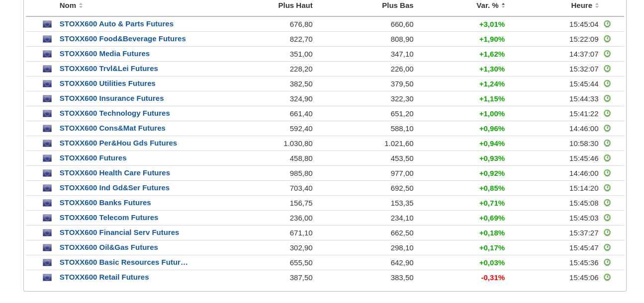The height and width of the screenshot is (303, 644).
Task: Click the Plus Haut column header
Action: pyautogui.click(x=295, y=5)
